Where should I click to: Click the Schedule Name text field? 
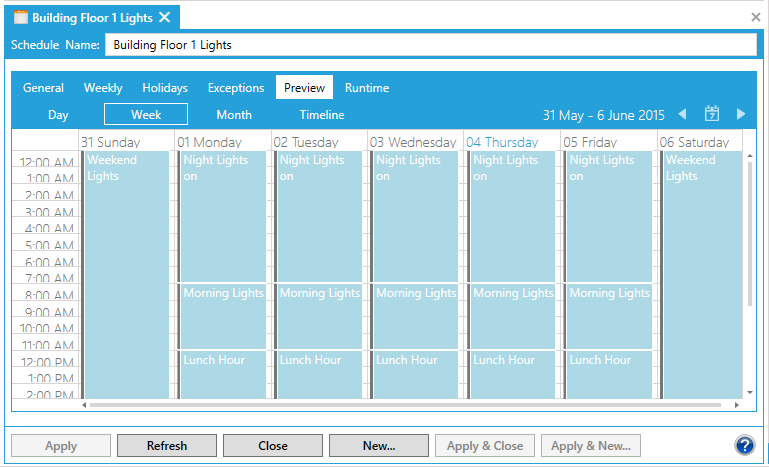430,45
